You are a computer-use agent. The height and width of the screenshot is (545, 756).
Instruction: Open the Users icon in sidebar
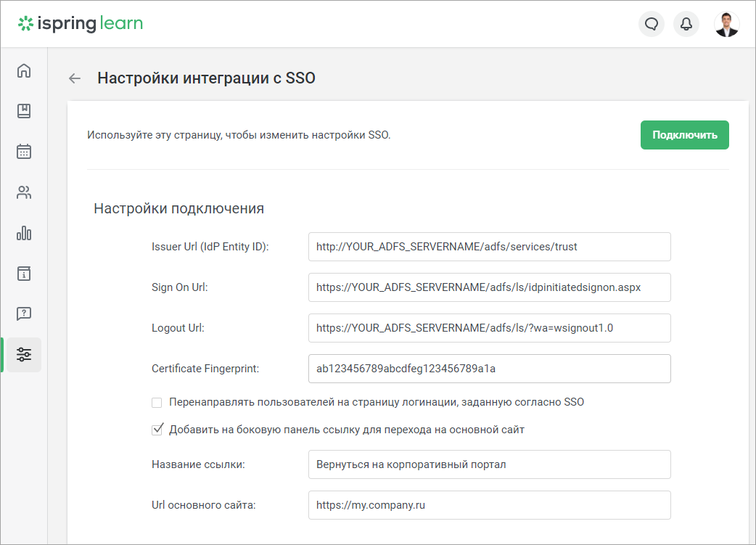pos(24,192)
